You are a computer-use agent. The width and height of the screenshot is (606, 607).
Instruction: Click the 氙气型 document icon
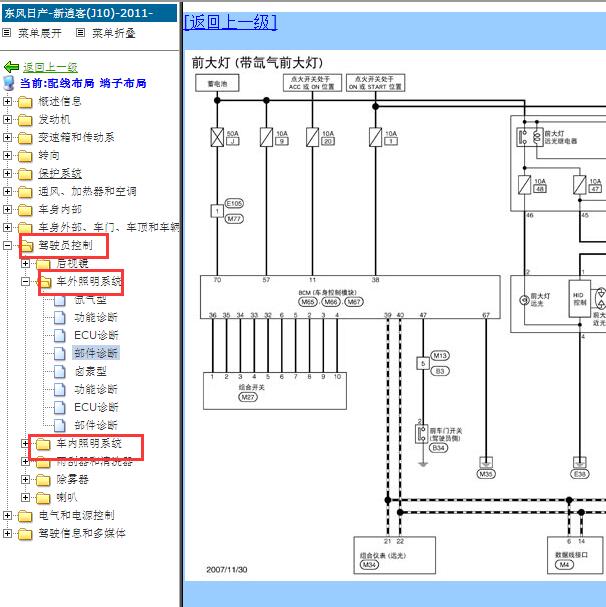[60, 300]
